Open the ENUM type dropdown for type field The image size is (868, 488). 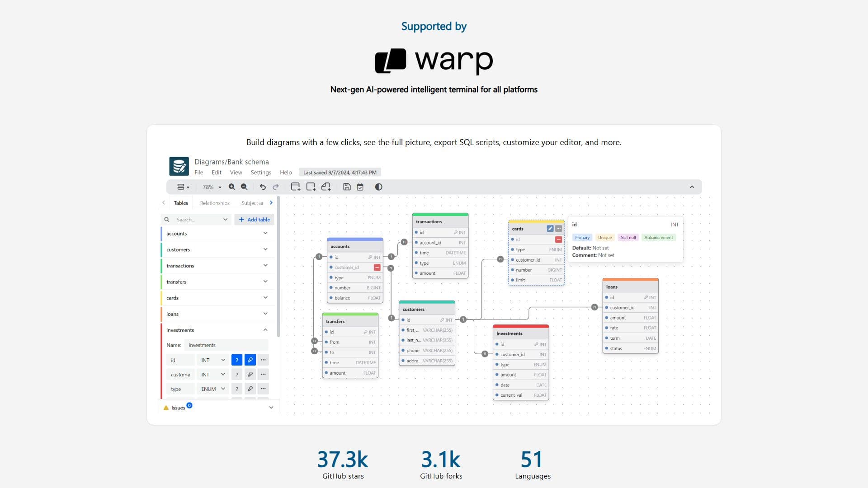[x=213, y=389]
